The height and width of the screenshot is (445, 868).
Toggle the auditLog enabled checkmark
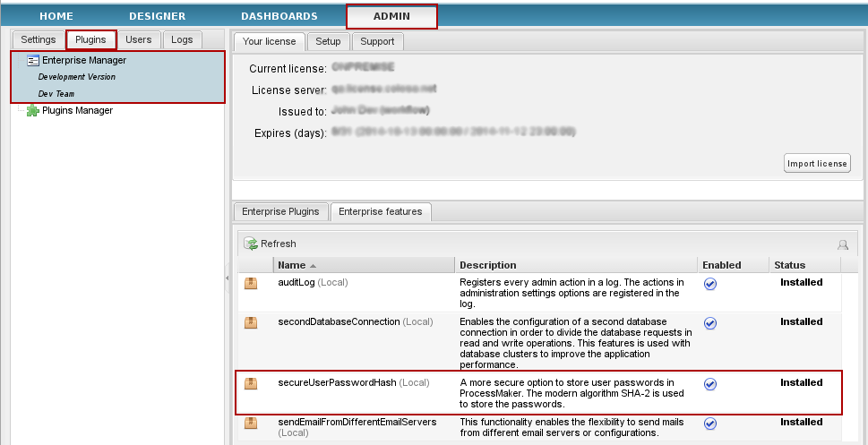pyautogui.click(x=710, y=284)
